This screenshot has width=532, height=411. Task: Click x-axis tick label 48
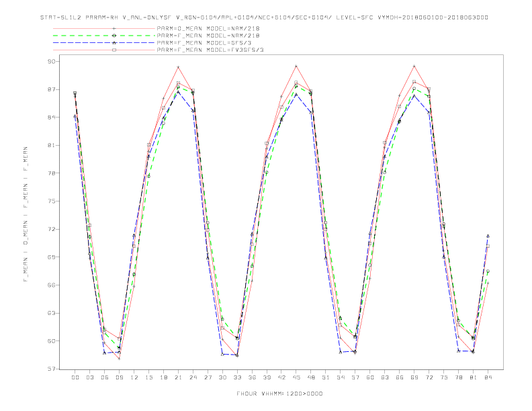(311, 377)
